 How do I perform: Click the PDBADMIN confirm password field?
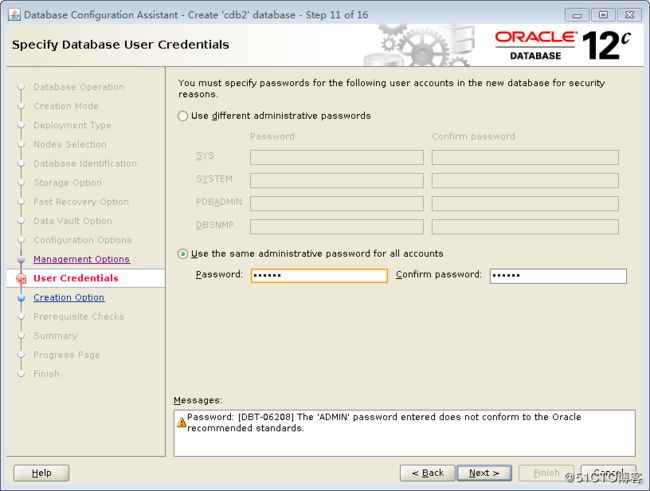pos(525,204)
